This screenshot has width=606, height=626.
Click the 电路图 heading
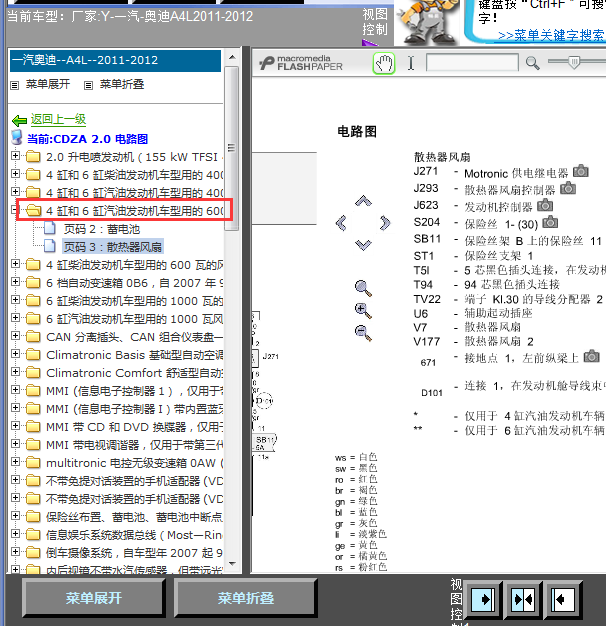click(357, 132)
